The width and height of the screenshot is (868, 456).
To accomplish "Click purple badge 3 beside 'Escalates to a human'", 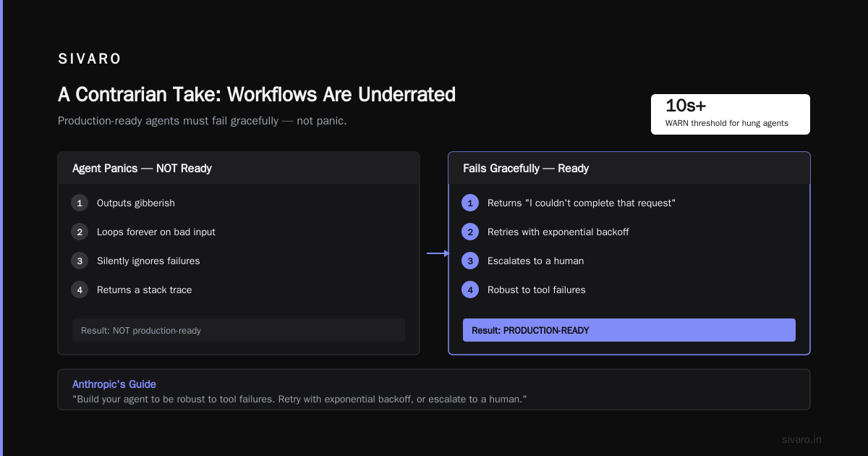I will pos(470,261).
